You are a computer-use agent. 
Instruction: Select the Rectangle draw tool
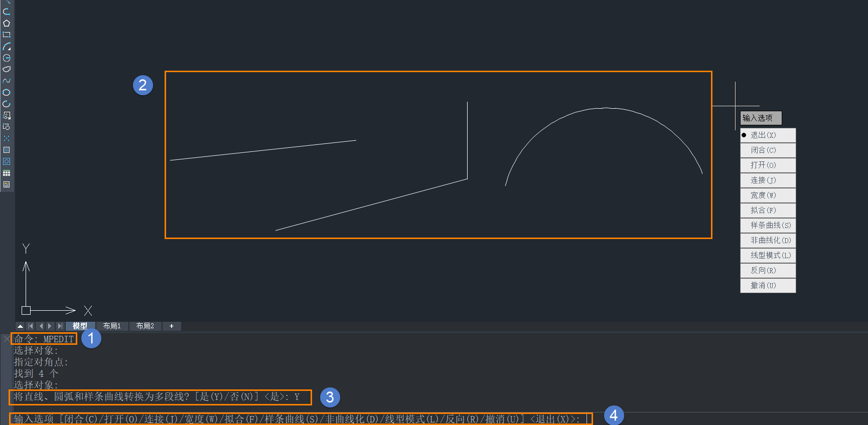(x=7, y=35)
